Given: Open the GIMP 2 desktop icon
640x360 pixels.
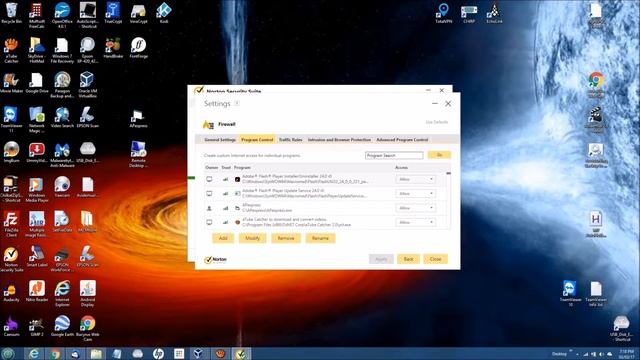Looking at the screenshot, I should coord(37,326).
